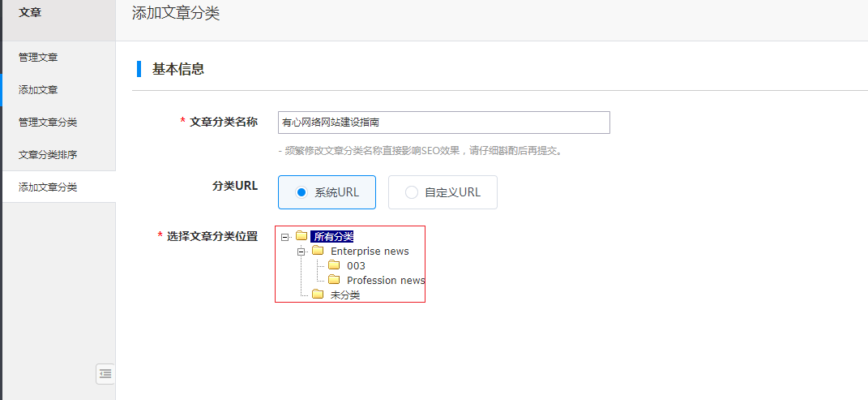Open 文章分类排序 sidebar item

click(48, 154)
